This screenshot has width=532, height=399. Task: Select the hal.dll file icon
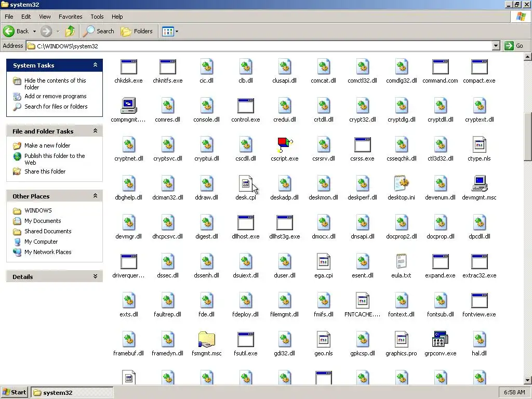(x=479, y=339)
